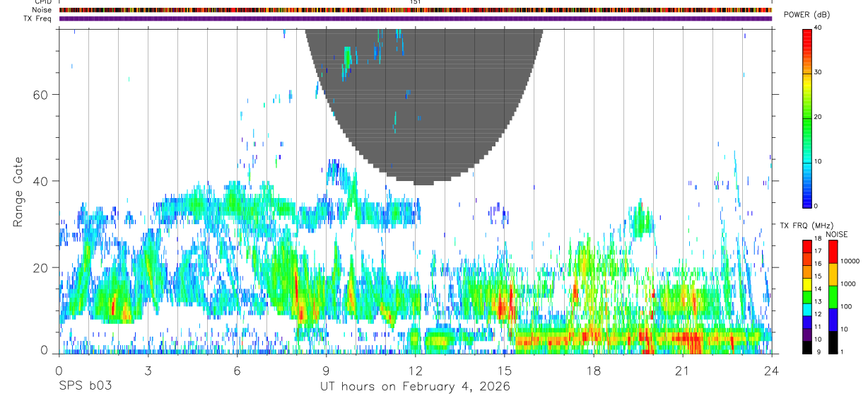Click the 1000 label on the noise scale
This screenshot has width=868, height=401.
pos(848,284)
